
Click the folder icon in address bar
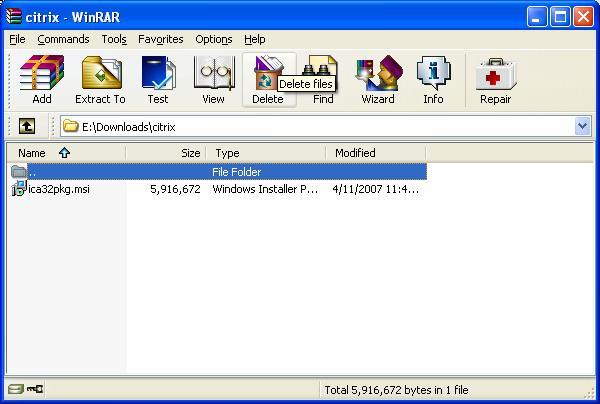tap(70, 126)
